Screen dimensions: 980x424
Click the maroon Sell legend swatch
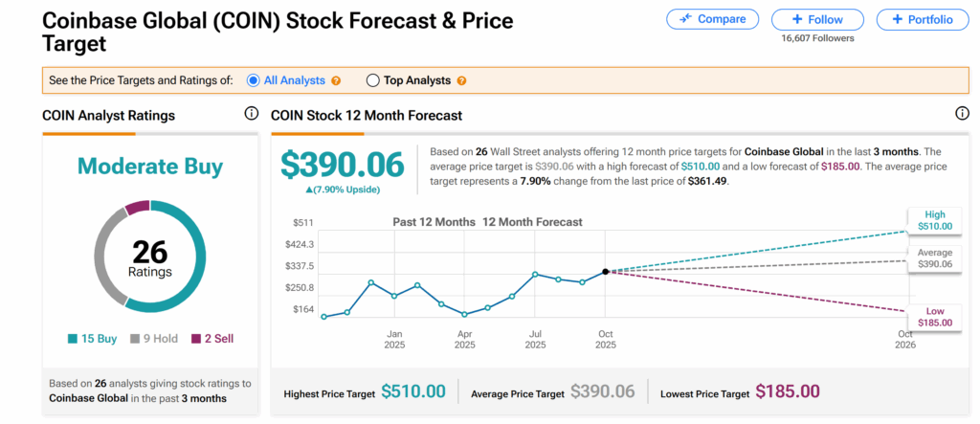[x=197, y=339]
